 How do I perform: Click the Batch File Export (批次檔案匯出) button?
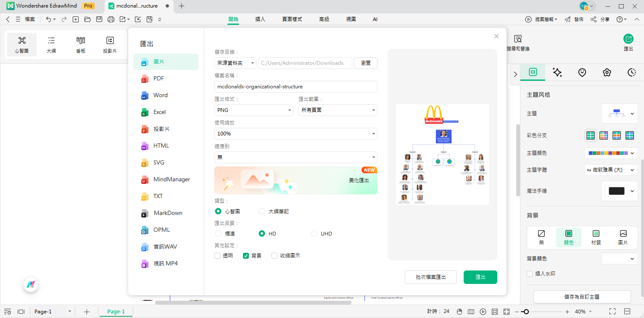[x=430, y=277]
